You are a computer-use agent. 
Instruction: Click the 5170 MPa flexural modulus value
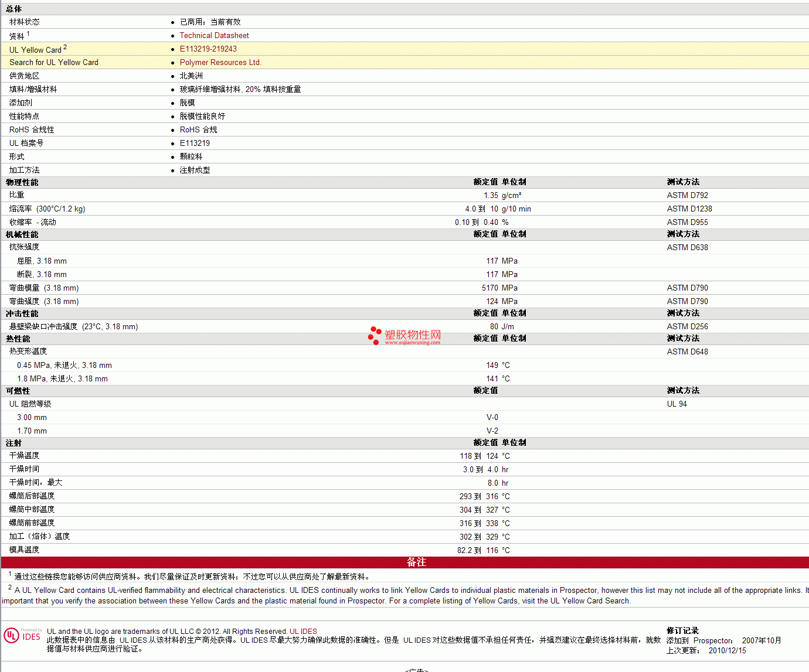499,288
